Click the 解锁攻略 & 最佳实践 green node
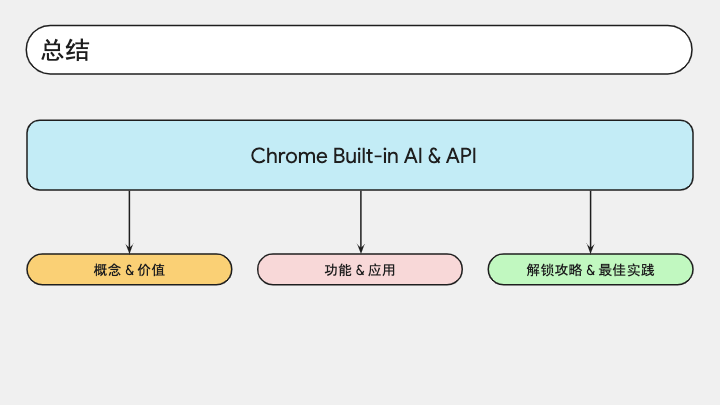Screen dimensions: 720x405 591,270
